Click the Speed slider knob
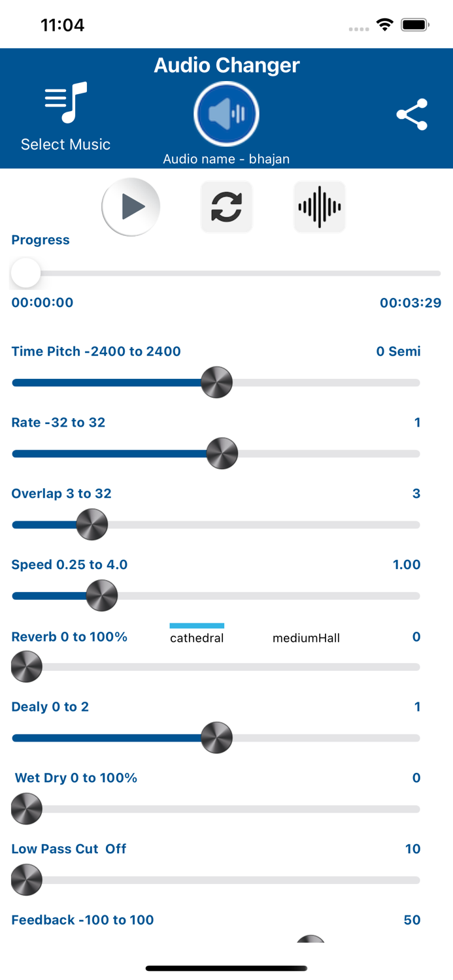 [102, 596]
